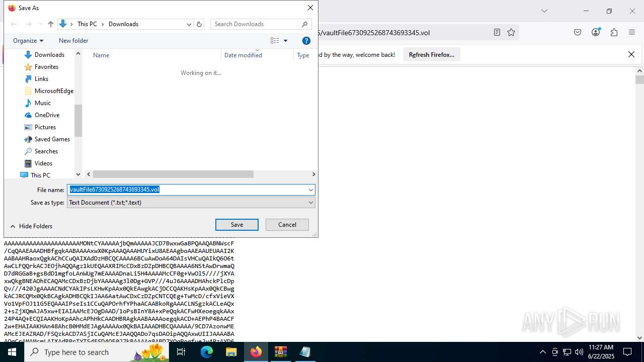Select Searches in the navigation tree
The width and height of the screenshot is (644, 362).
point(46,151)
